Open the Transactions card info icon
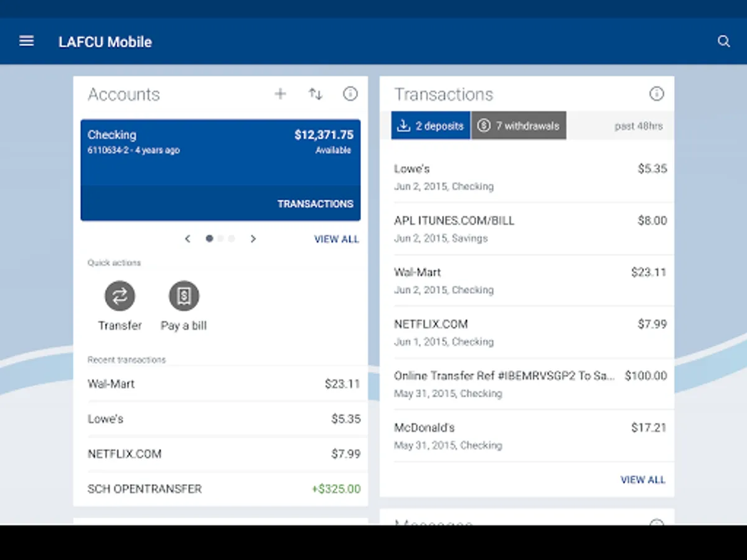 click(x=657, y=94)
